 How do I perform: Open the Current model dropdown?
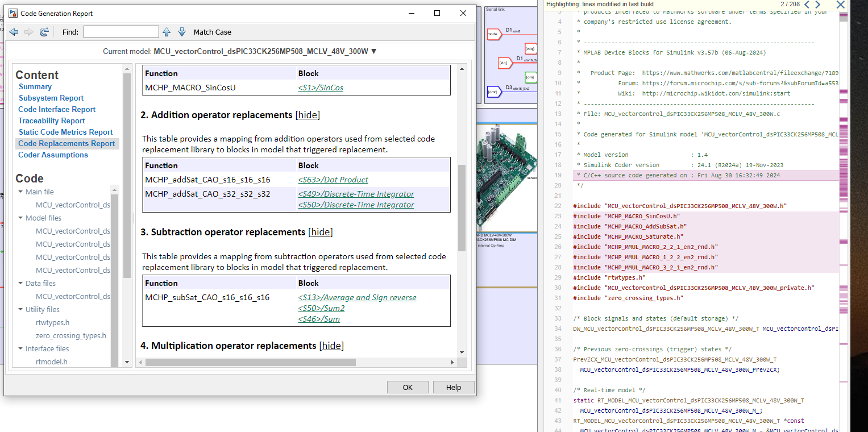(373, 51)
